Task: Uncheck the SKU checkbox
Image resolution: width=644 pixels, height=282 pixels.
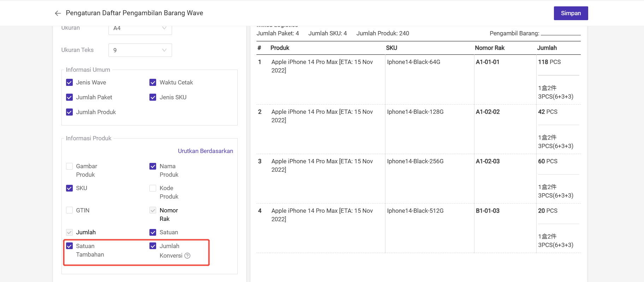Action: click(x=69, y=188)
